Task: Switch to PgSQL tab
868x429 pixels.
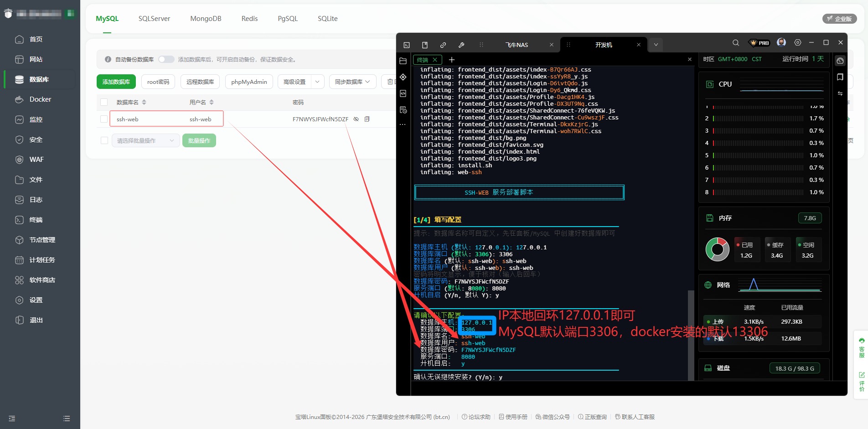Action: tap(288, 19)
